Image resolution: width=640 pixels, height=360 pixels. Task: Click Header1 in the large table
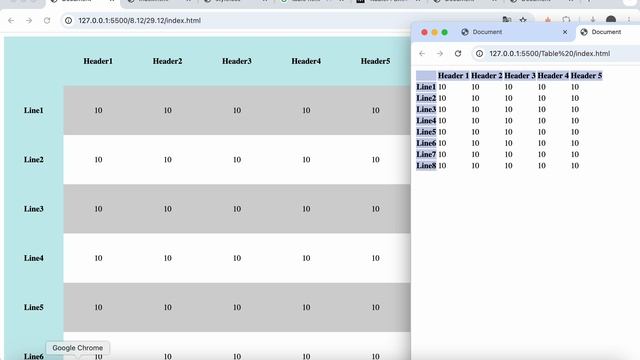(98, 61)
